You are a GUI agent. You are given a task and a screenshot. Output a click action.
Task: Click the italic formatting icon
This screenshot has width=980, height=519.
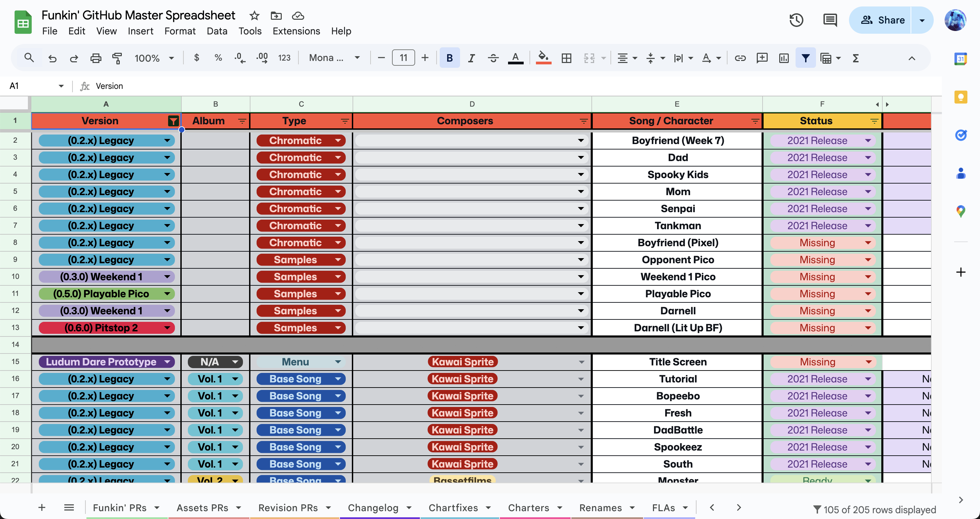[x=471, y=58]
